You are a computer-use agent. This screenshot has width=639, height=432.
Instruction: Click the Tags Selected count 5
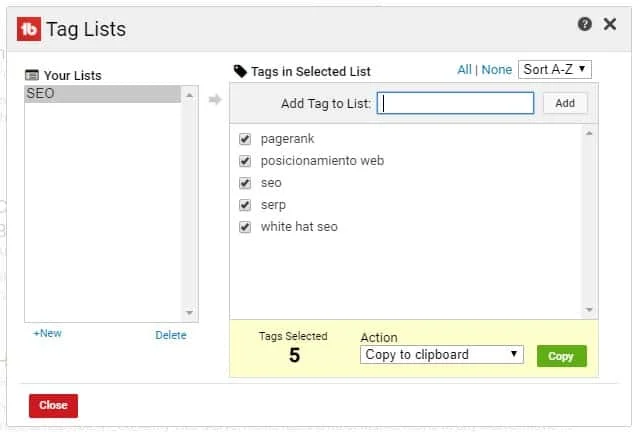pyautogui.click(x=294, y=355)
